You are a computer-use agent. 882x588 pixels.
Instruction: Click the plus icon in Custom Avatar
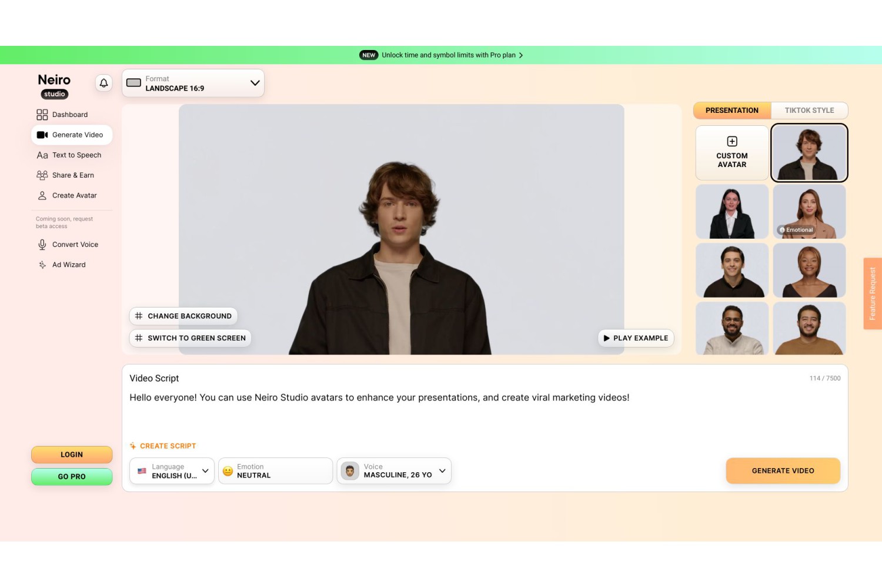[732, 141]
